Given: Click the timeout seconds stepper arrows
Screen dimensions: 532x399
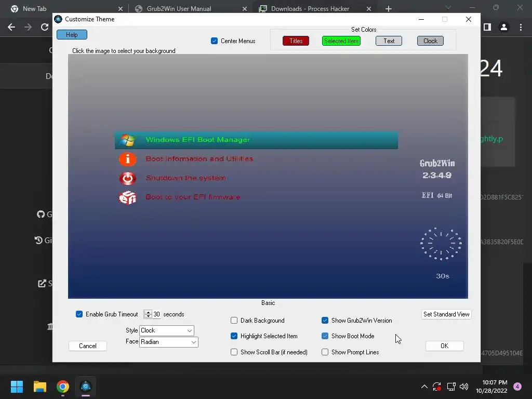Looking at the screenshot, I should [x=148, y=314].
